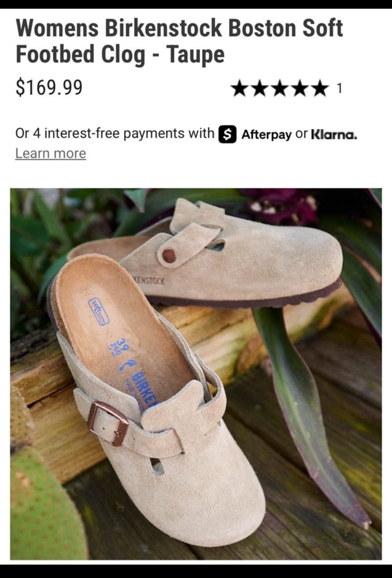Click the third rating star
The image size is (392, 578).
click(280, 89)
